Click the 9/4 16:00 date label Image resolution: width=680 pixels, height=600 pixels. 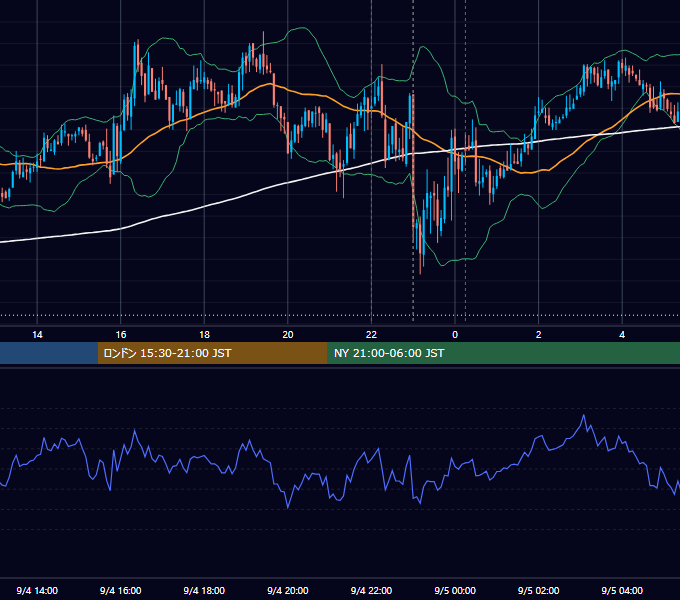pos(121,591)
